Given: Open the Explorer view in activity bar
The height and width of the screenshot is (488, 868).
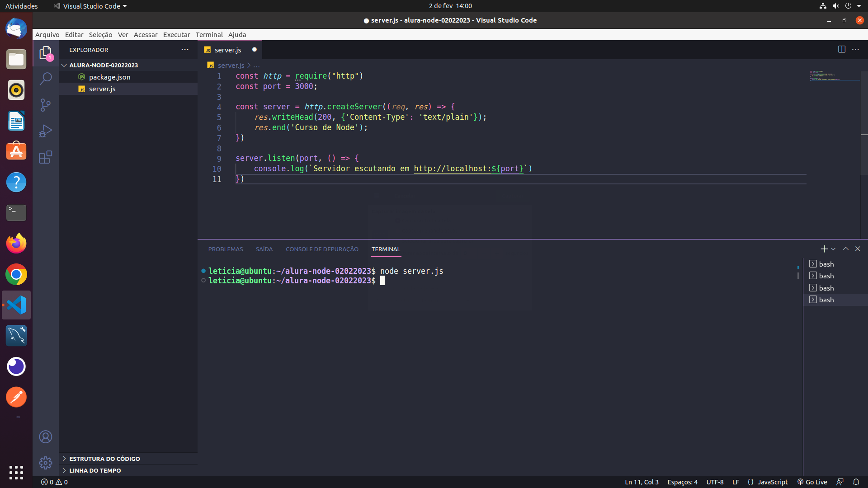Looking at the screenshot, I should click(46, 53).
